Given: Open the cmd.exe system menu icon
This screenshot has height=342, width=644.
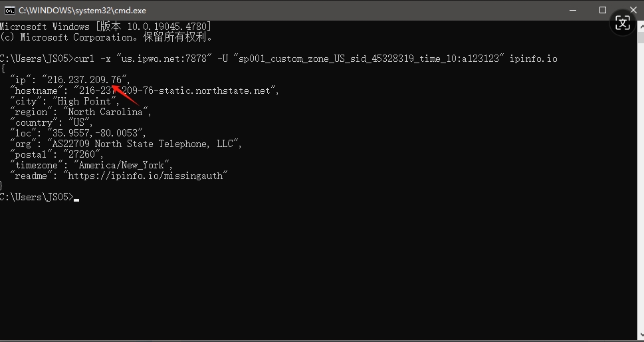Looking at the screenshot, I should [x=9, y=10].
